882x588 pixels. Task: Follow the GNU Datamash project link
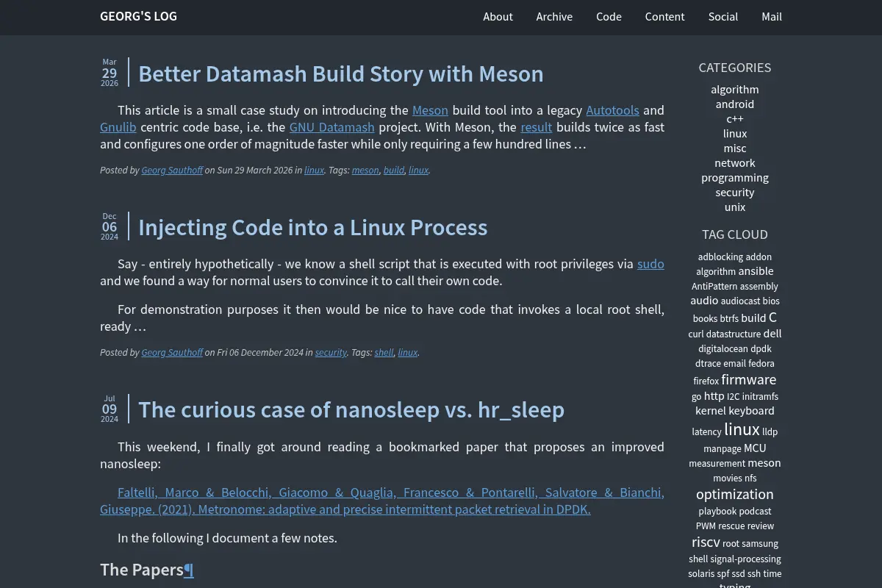332,127
